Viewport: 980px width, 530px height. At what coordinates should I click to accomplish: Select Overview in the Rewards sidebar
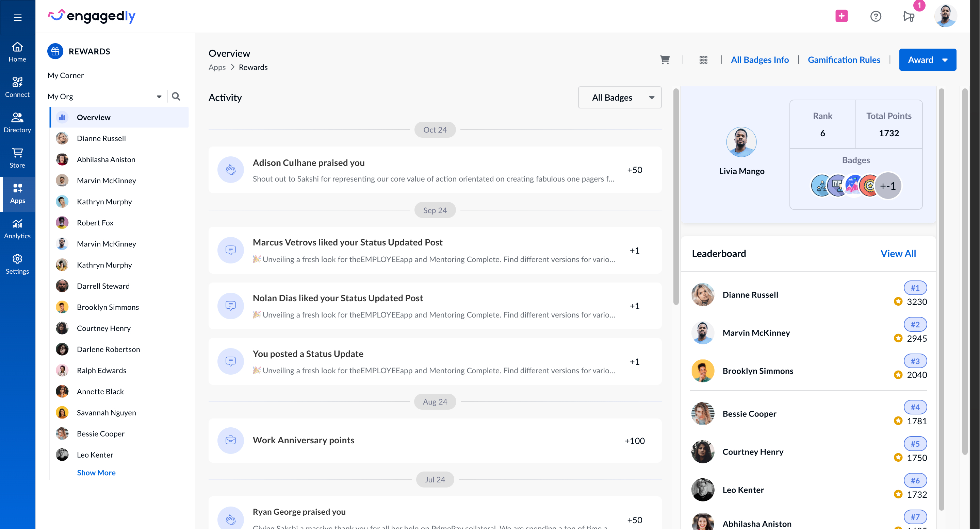click(x=94, y=117)
